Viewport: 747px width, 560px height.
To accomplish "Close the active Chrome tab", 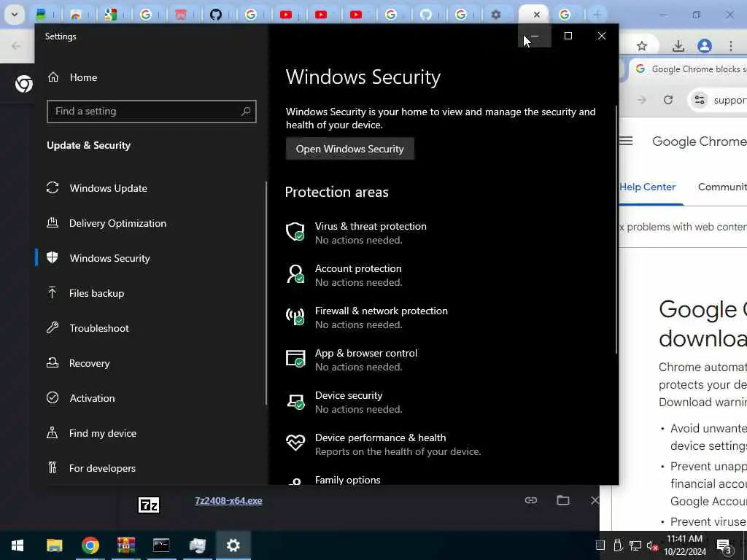I will (x=537, y=15).
